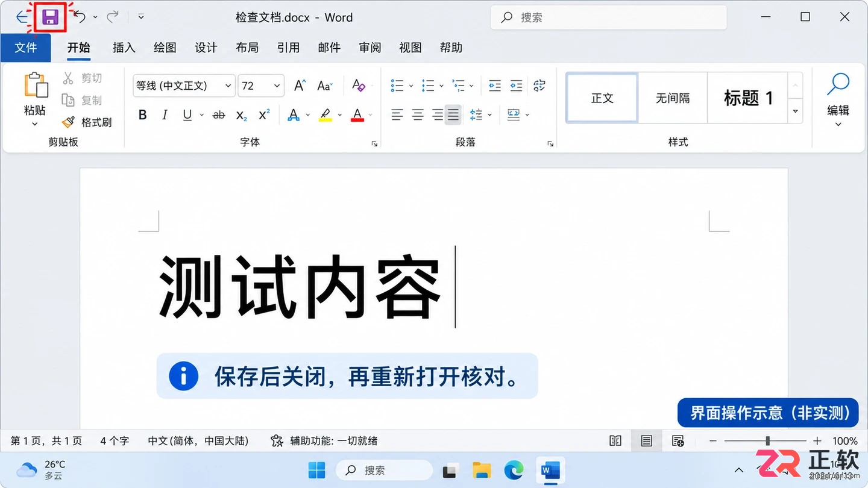Screen dimensions: 868x488
Task: Open text effects with the outlined A icon
Action: click(x=294, y=114)
